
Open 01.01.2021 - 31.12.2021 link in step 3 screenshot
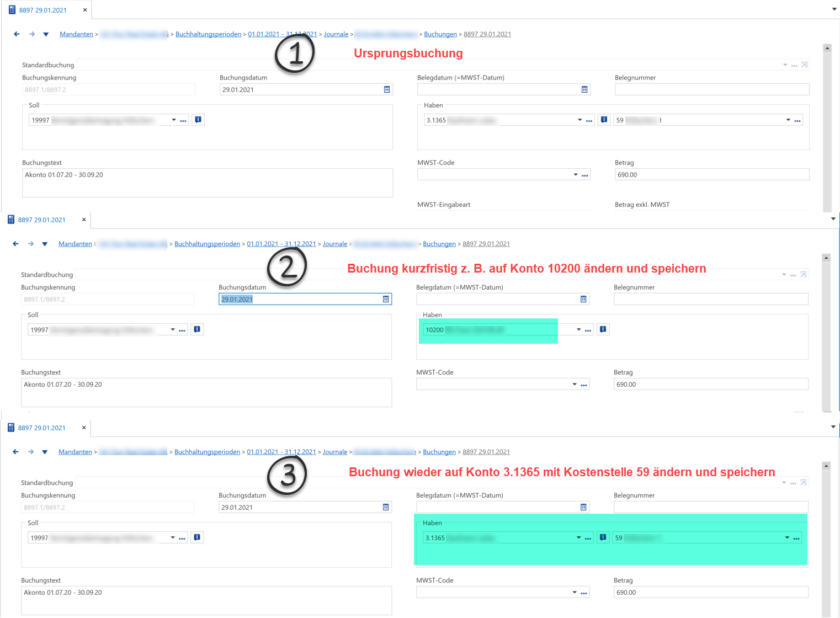point(281,452)
